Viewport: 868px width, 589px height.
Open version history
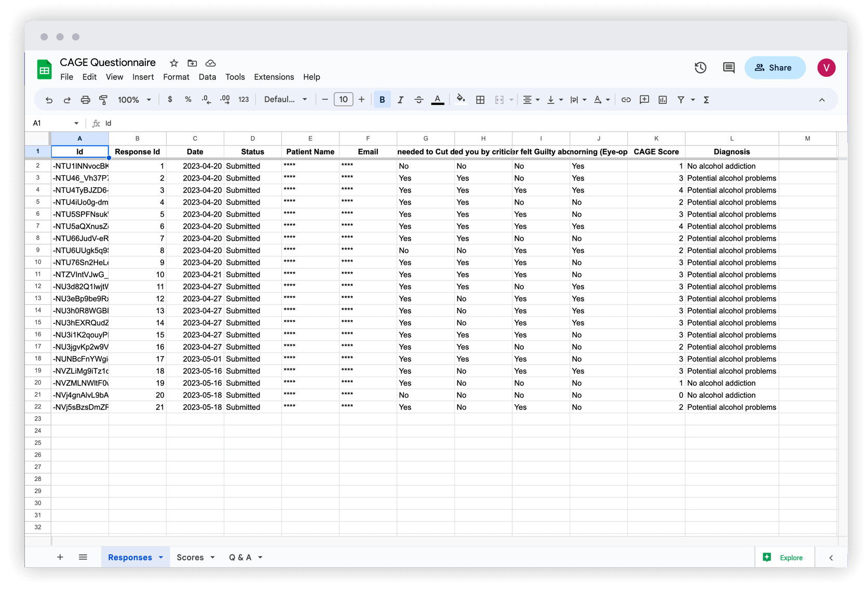[x=700, y=67]
